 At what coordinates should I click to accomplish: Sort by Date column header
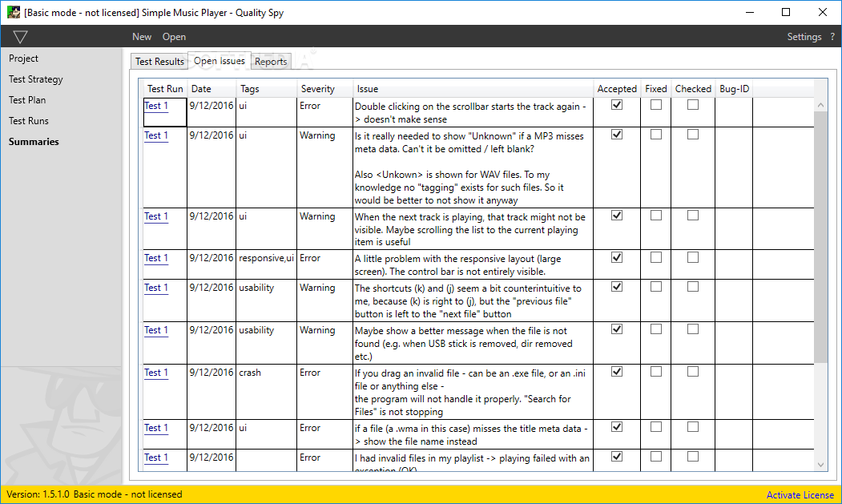tap(212, 89)
